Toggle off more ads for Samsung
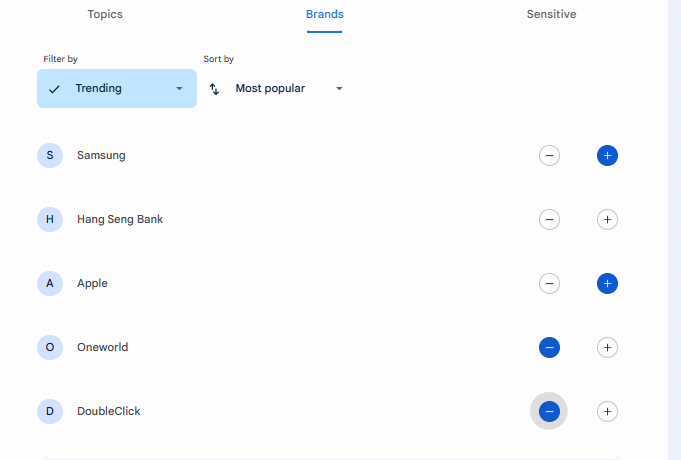Screen dimensions: 681x460 [607, 155]
